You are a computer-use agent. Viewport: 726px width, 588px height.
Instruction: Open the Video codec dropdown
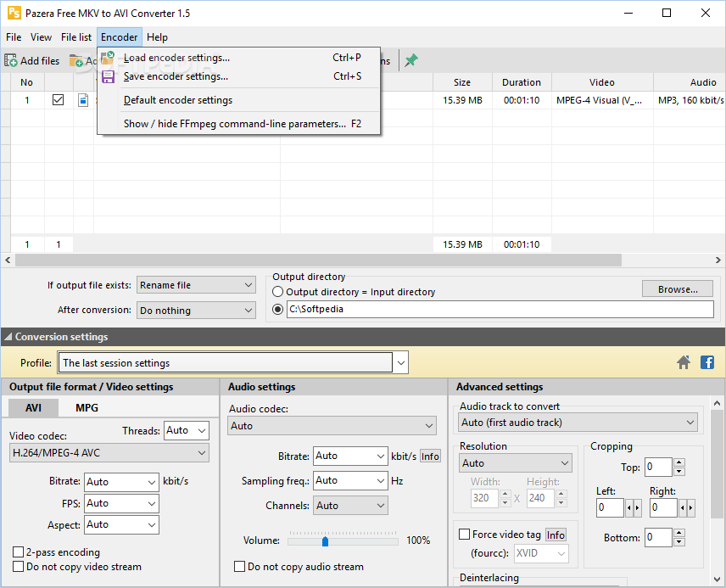(x=109, y=453)
